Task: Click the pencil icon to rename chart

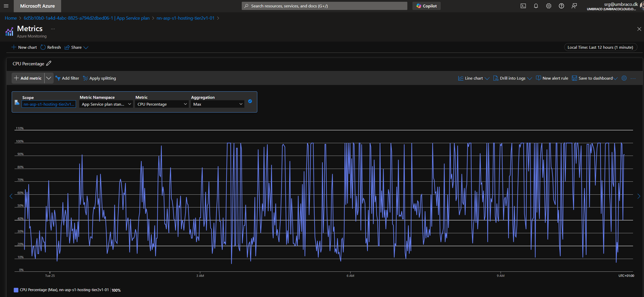Action: coord(49,63)
